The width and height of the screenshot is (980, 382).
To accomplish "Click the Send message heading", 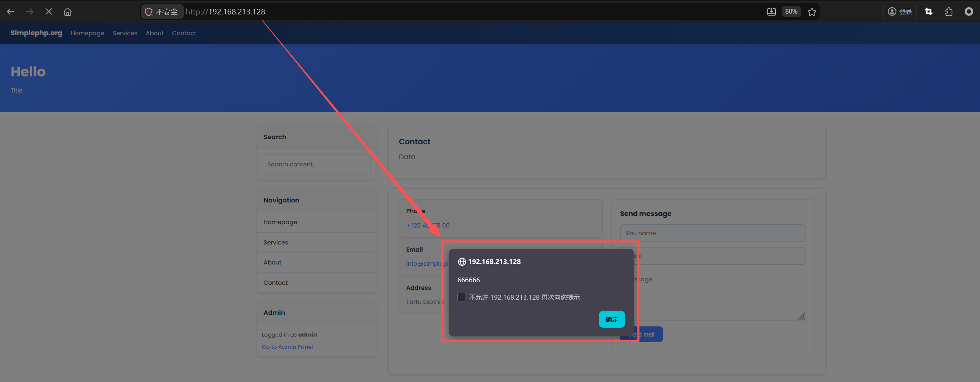I will point(646,213).
